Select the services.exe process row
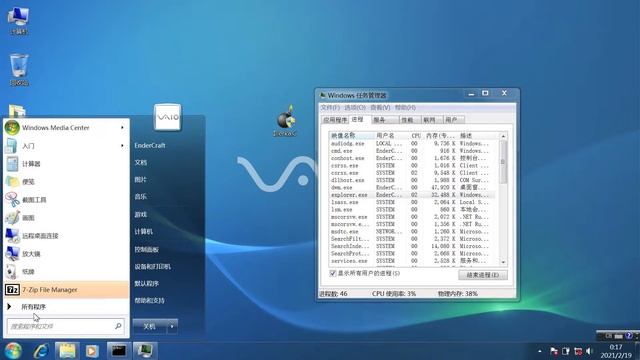This screenshot has height=360, width=640. pos(413,261)
